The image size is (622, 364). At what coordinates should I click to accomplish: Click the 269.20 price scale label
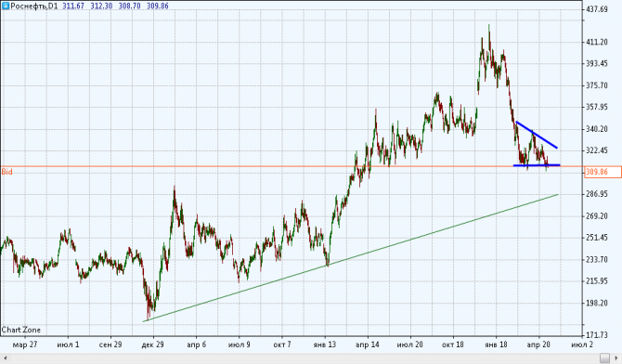pyautogui.click(x=597, y=216)
